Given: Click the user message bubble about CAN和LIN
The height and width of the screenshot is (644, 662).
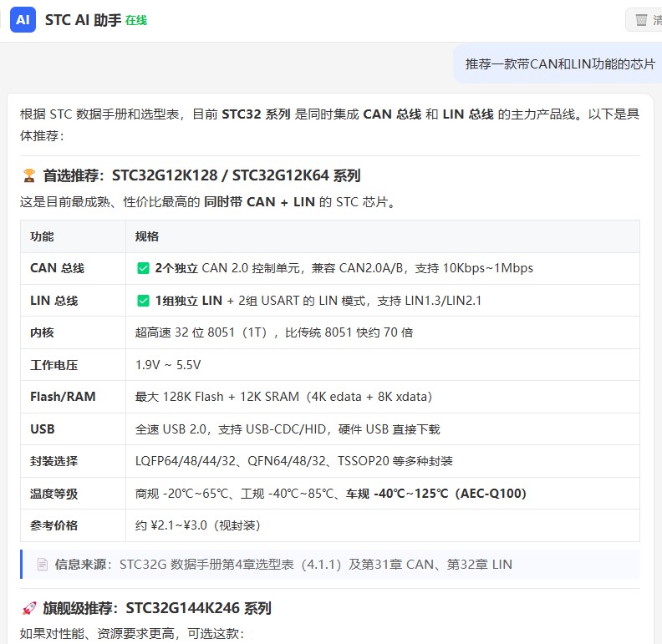Looking at the screenshot, I should click(x=558, y=63).
